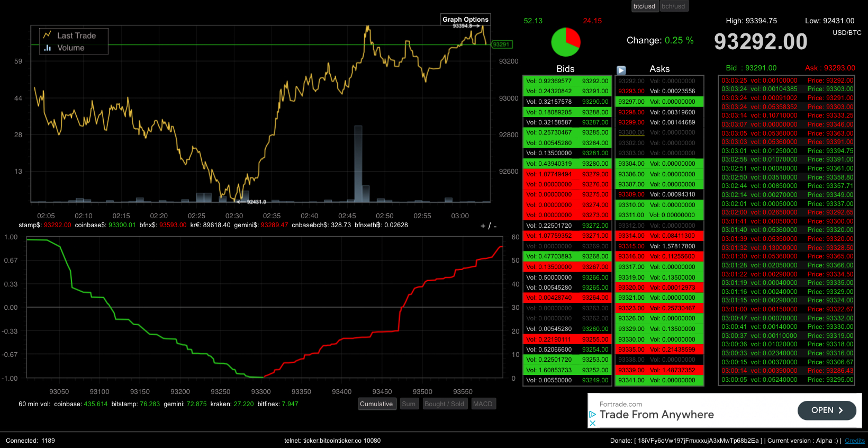Click the Last Trade line chart icon
Viewport: 868px width, 448px height.
click(x=47, y=35)
